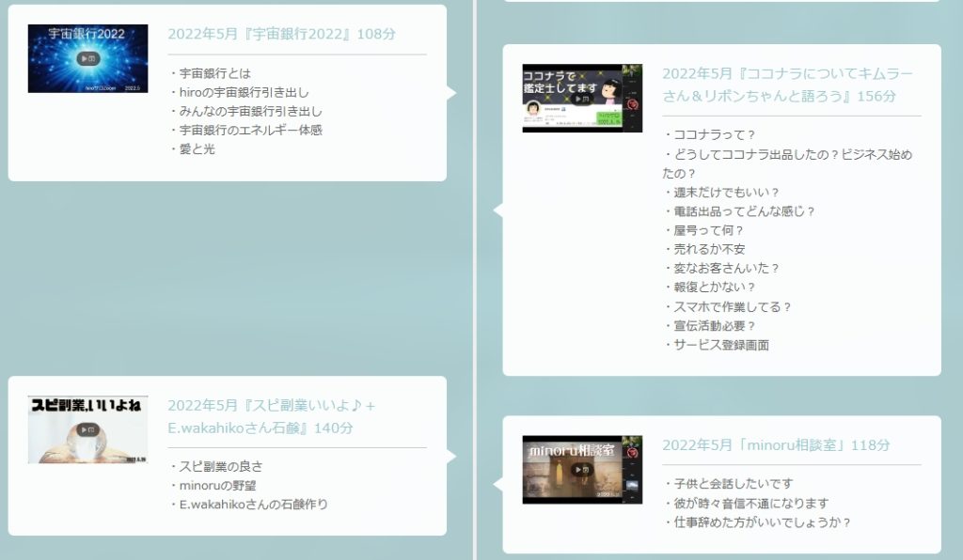Screen dimensions: 963x560
Task: Start the スピ副業いいよね video
Action: (87, 429)
